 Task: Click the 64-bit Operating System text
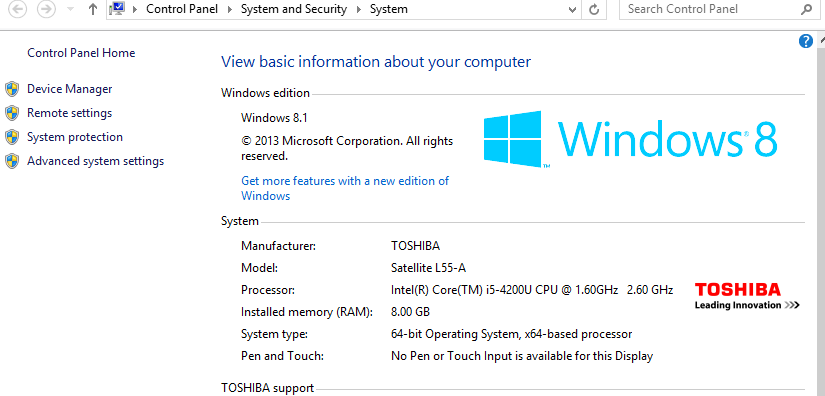click(x=511, y=334)
